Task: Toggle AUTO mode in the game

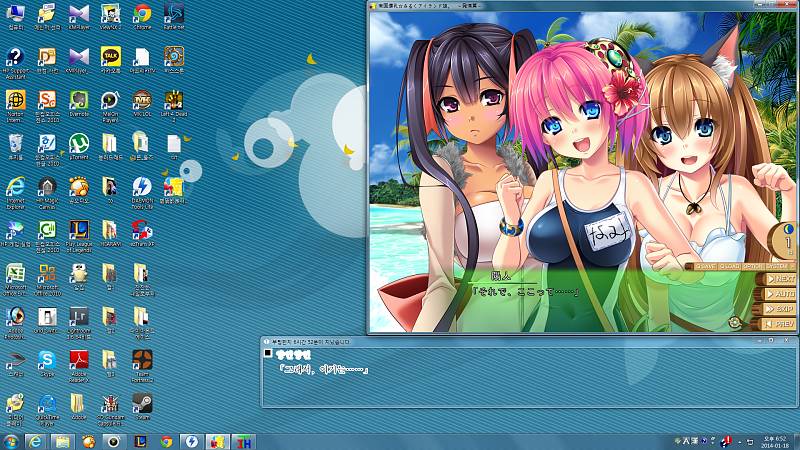Action: click(x=780, y=294)
